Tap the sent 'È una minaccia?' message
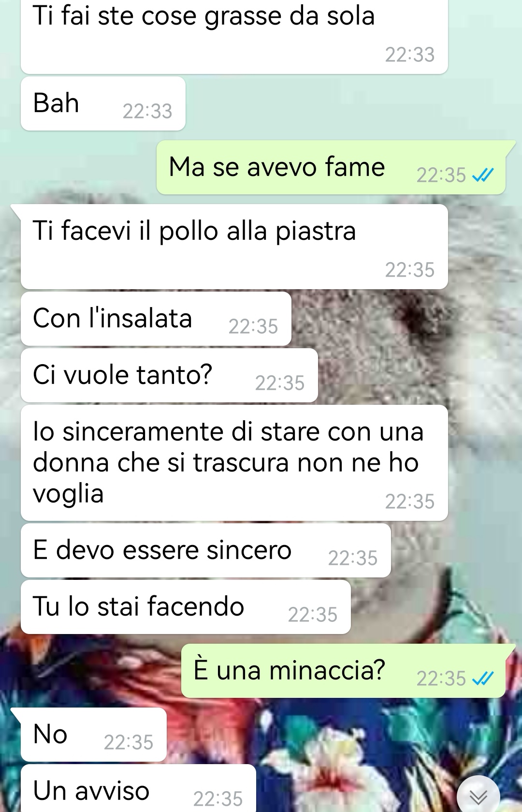Image resolution: width=522 pixels, height=812 pixels. pyautogui.click(x=343, y=671)
